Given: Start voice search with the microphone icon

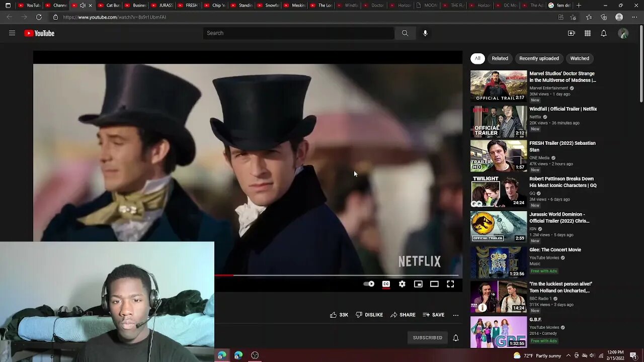Looking at the screenshot, I should point(425,33).
